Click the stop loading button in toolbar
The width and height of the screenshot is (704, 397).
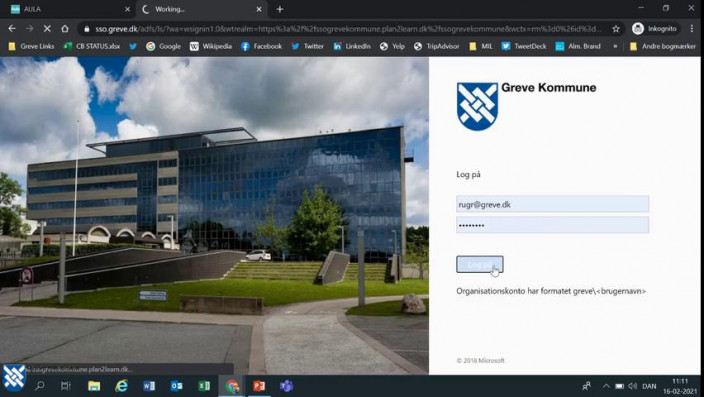pyautogui.click(x=47, y=29)
